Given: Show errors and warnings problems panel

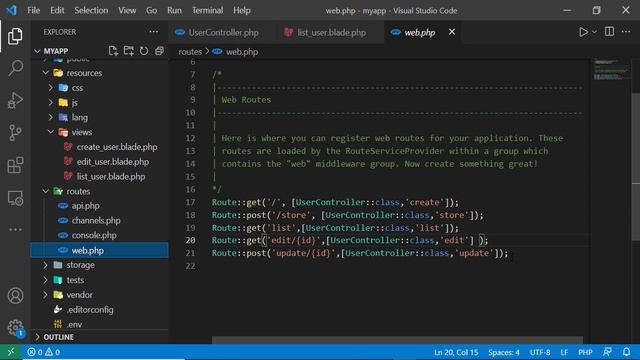Looking at the screenshot, I should pos(44,352).
